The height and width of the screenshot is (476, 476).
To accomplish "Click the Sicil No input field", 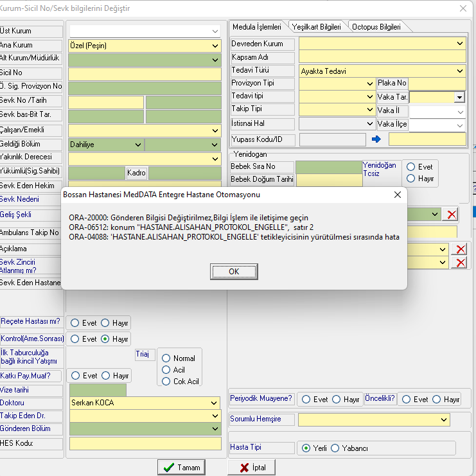I will pos(145,73).
